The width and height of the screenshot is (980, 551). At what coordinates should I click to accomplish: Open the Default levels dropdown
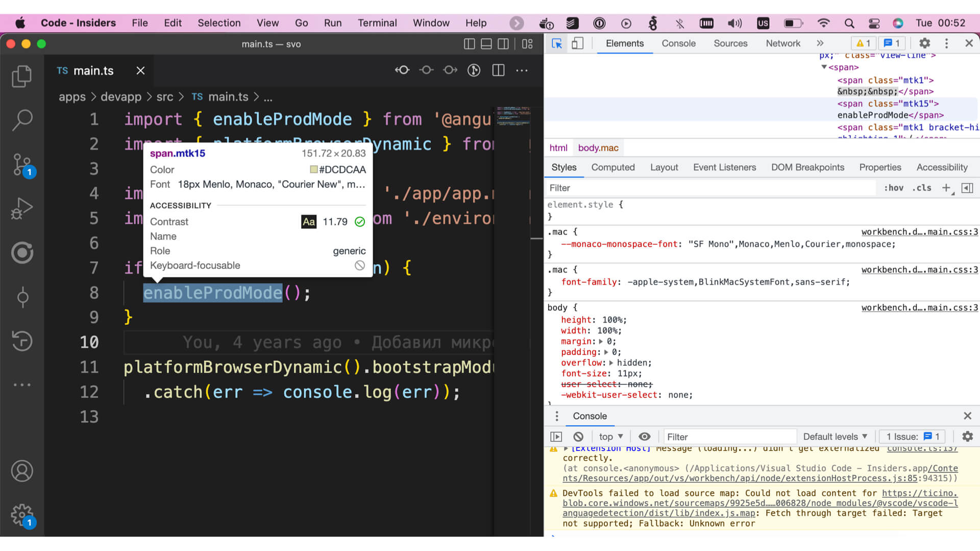tap(835, 437)
